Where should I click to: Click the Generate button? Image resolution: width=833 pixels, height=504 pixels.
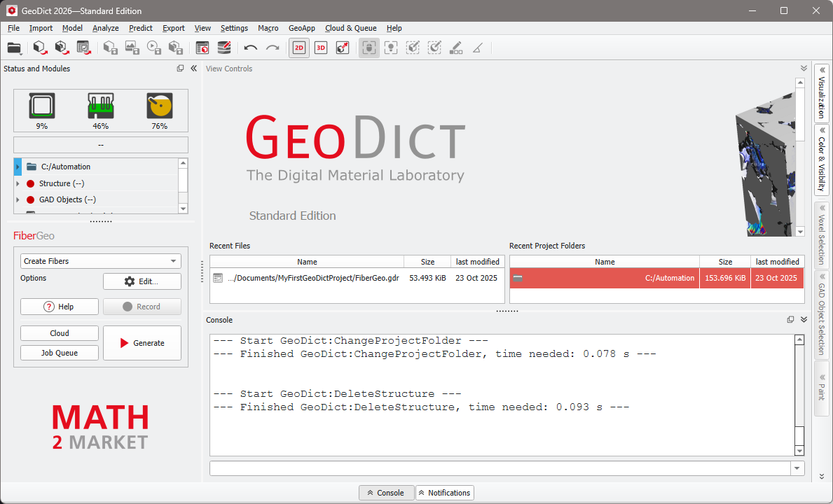[x=142, y=343]
